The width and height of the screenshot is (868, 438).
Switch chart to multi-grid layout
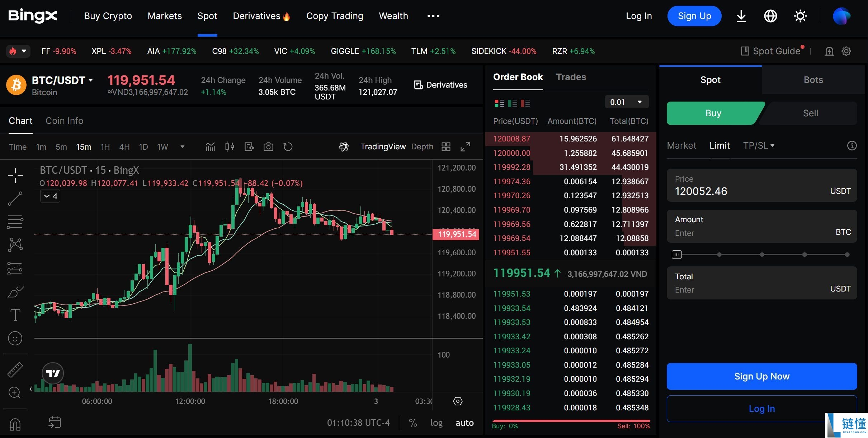tap(446, 146)
